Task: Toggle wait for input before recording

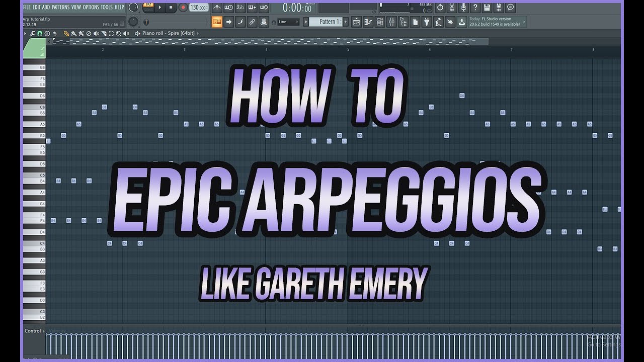Action: point(228,7)
